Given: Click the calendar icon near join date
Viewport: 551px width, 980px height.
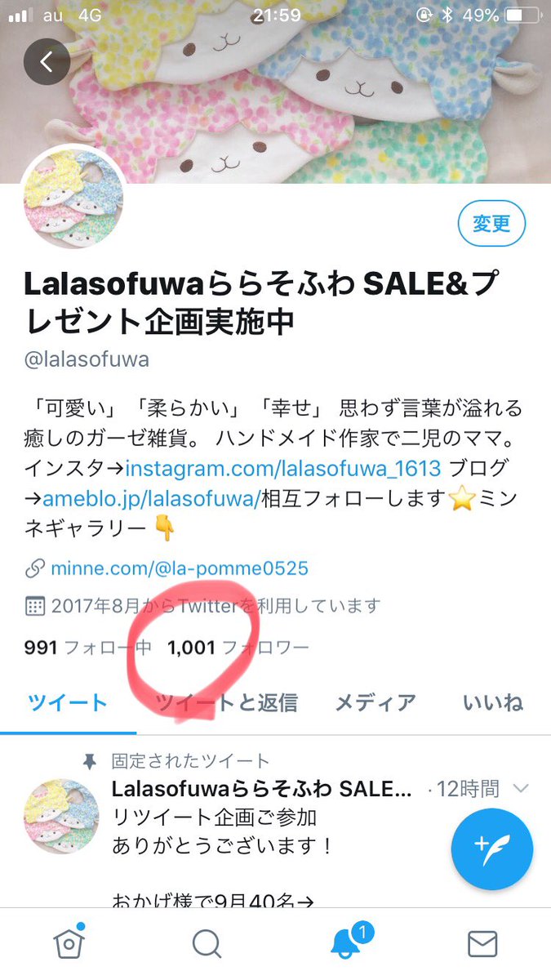Looking at the screenshot, I should click(34, 607).
